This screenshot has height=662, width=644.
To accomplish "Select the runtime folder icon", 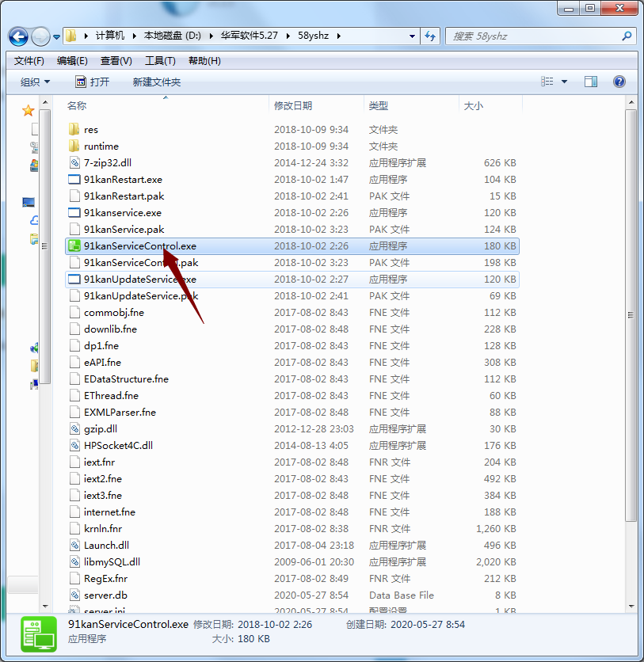I will click(74, 146).
